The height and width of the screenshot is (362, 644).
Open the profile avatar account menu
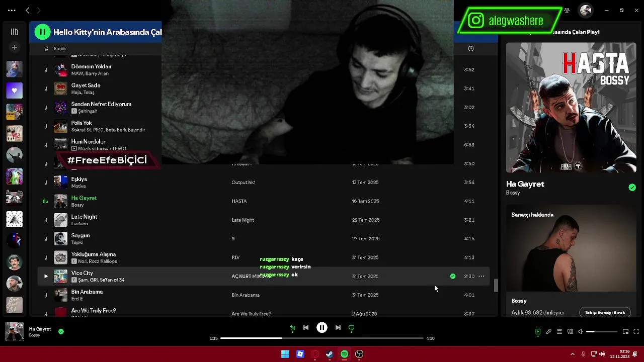586,11
